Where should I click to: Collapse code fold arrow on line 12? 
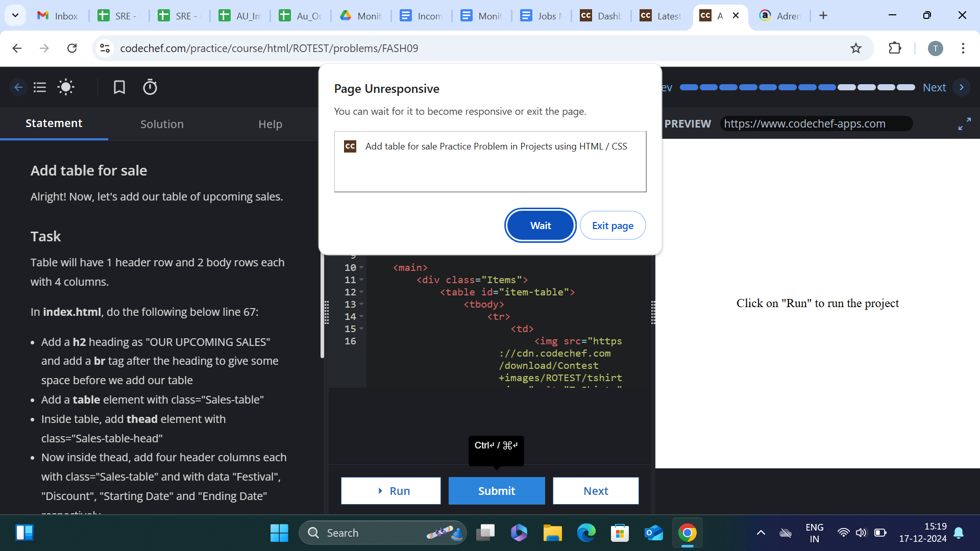[361, 292]
